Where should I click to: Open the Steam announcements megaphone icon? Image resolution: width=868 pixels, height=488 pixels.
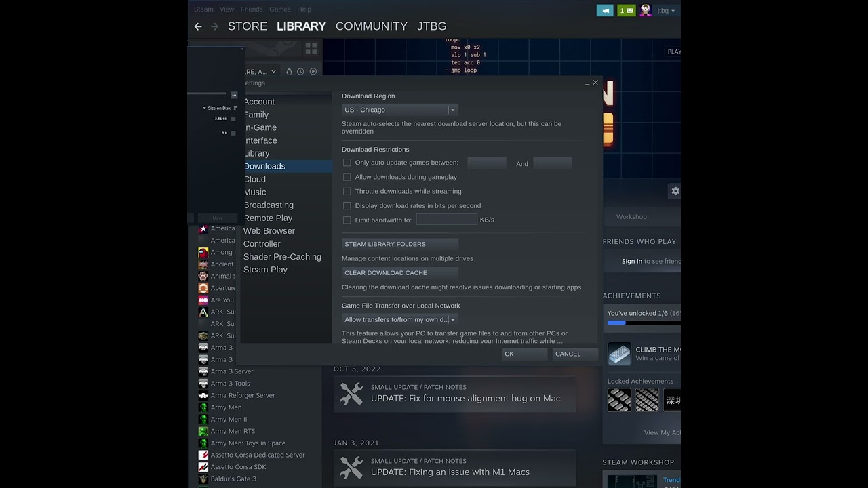point(605,10)
